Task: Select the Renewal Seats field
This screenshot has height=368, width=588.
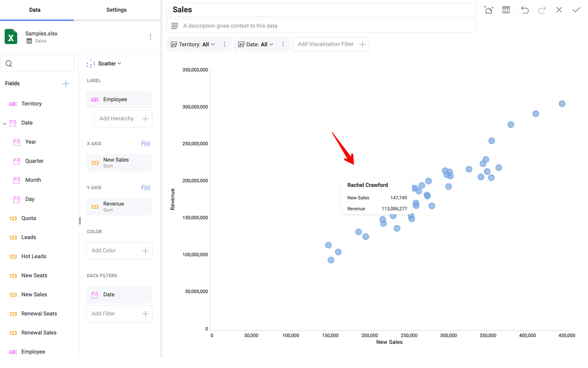Action: click(39, 314)
